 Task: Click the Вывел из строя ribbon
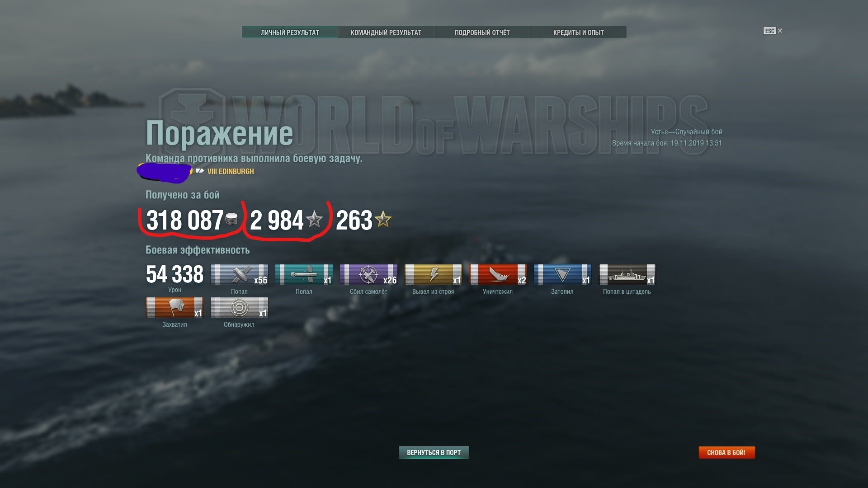(433, 275)
